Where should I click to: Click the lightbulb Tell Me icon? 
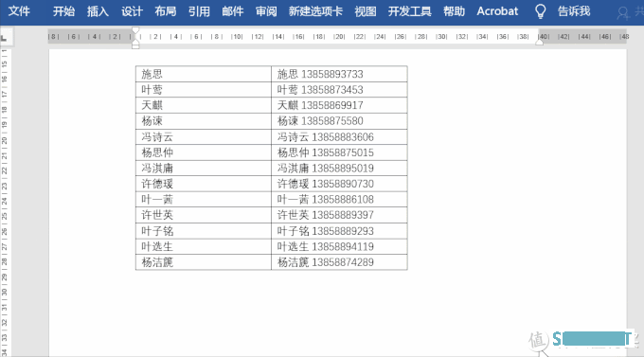pos(541,11)
